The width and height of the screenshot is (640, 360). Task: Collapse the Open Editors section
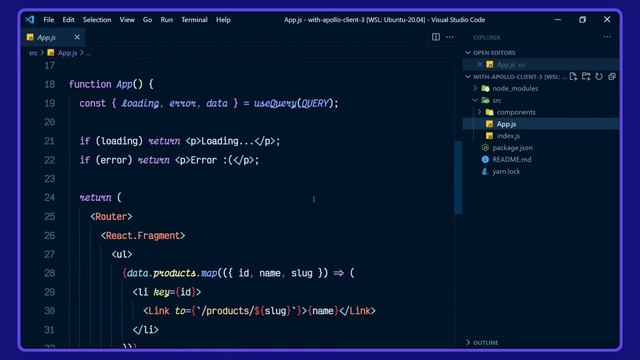tap(468, 53)
